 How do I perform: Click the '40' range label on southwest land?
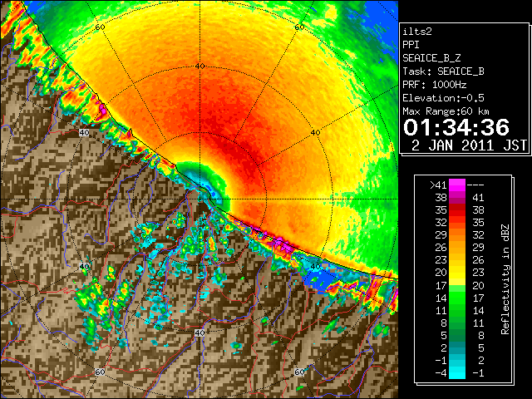(x=84, y=266)
